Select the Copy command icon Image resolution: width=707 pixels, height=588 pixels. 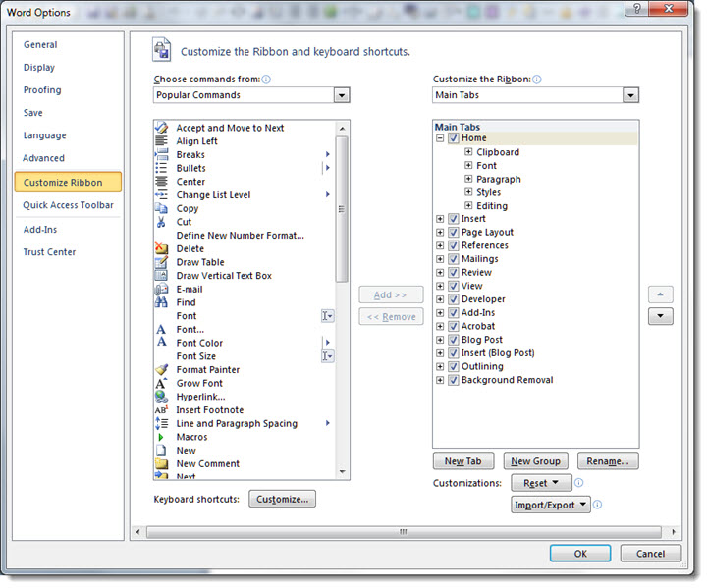(x=161, y=208)
